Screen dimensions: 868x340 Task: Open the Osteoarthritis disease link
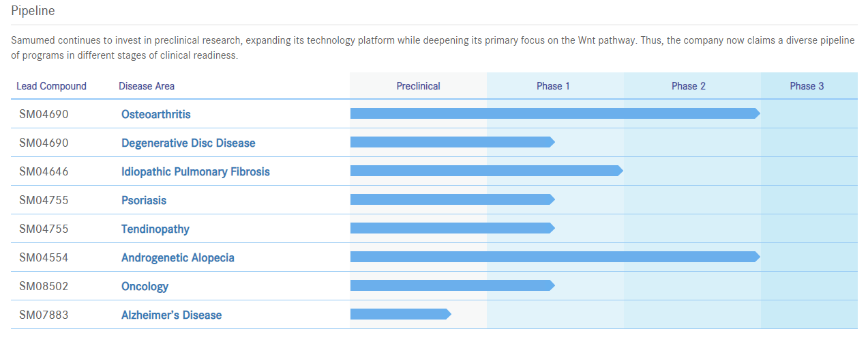pyautogui.click(x=156, y=114)
